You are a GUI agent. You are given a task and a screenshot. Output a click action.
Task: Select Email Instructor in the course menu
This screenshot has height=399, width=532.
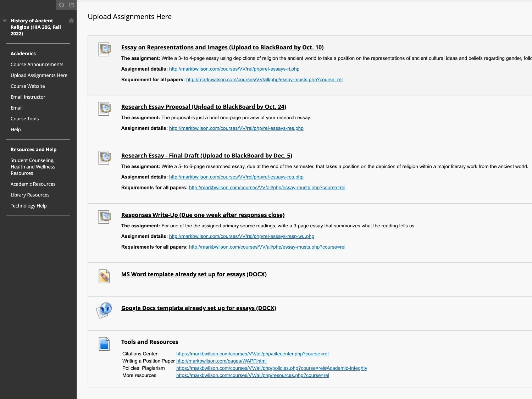coord(28,97)
